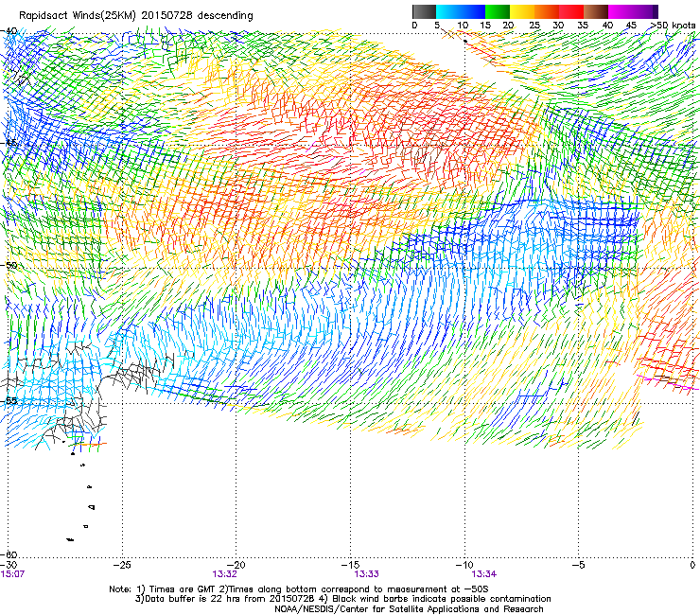Click the red 30-35 knots legend segment

[x=571, y=11]
